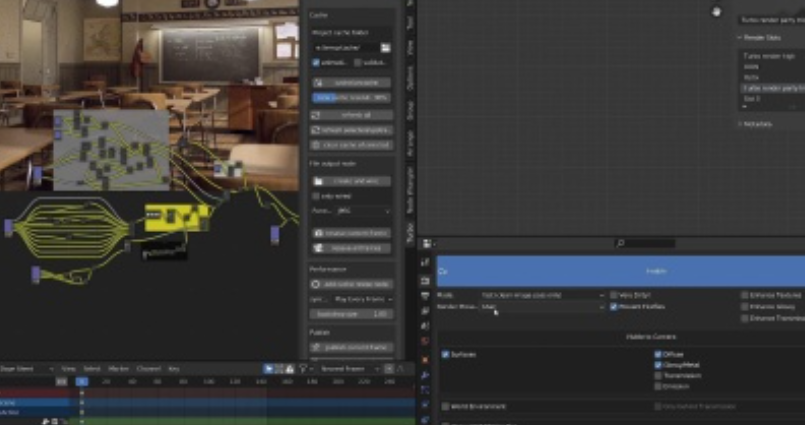Click the cache progress bar
Viewport: 805px width, 425px height.
tap(351, 98)
